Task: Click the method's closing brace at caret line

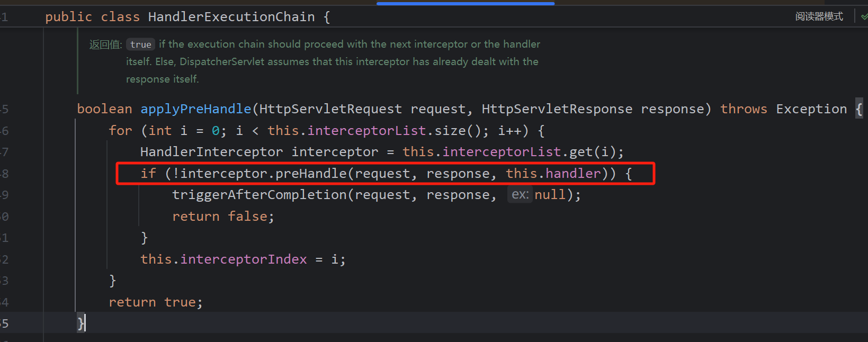Action: pyautogui.click(x=80, y=323)
